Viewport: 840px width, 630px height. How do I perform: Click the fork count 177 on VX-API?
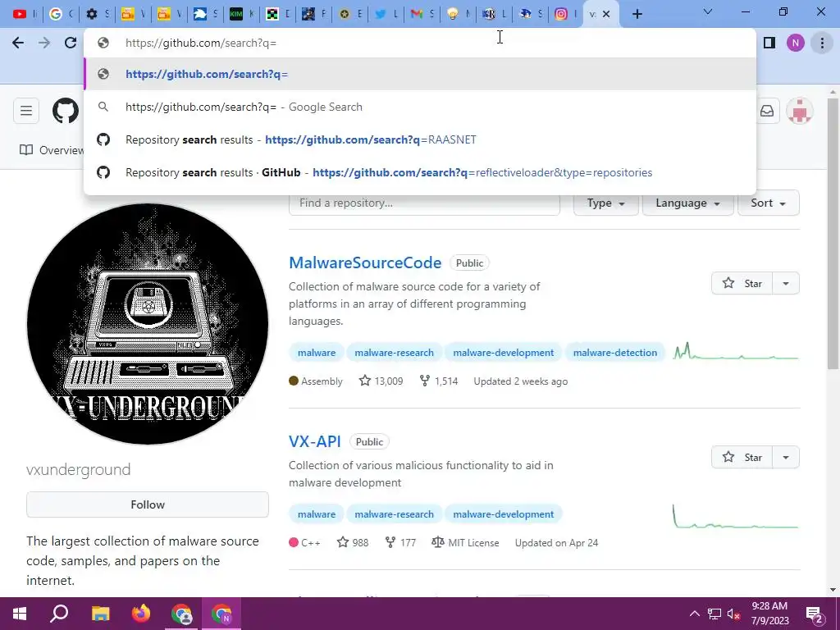(x=400, y=542)
